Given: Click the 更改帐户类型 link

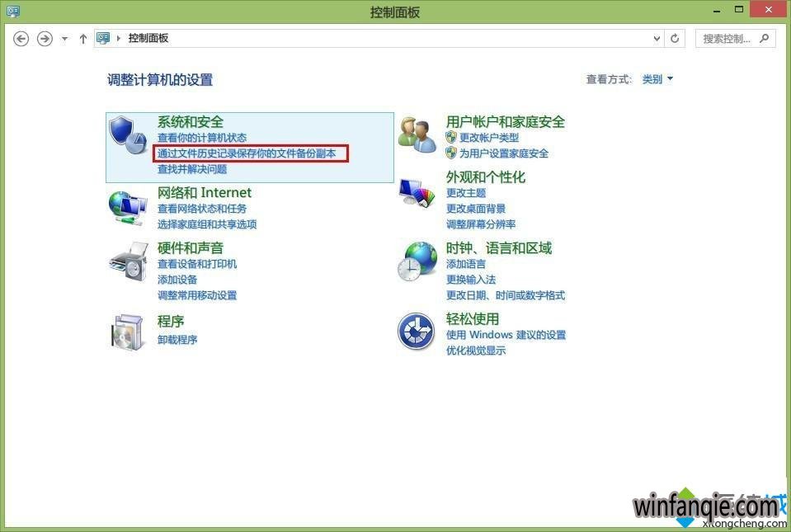Looking at the screenshot, I should pyautogui.click(x=489, y=138).
